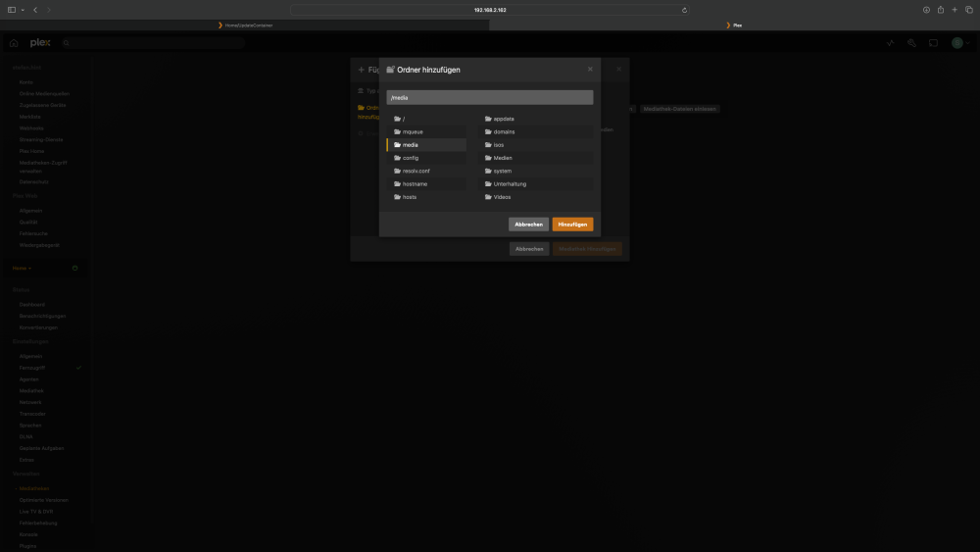Switch to the Plex browser tab
The image size is (980, 552).
[734, 25]
